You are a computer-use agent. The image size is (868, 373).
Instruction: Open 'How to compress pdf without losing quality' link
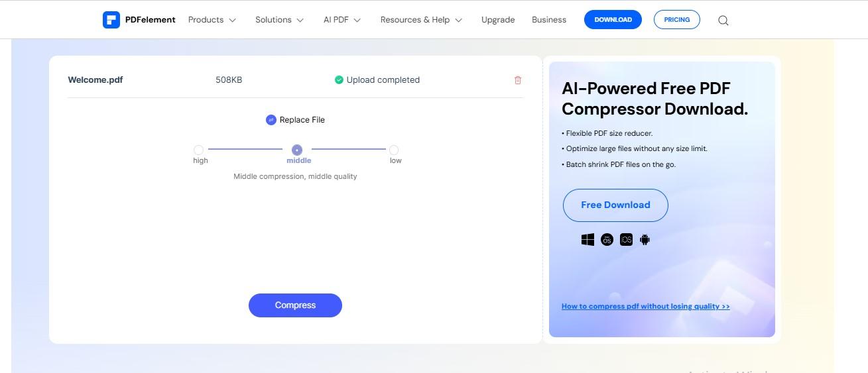pyautogui.click(x=645, y=306)
